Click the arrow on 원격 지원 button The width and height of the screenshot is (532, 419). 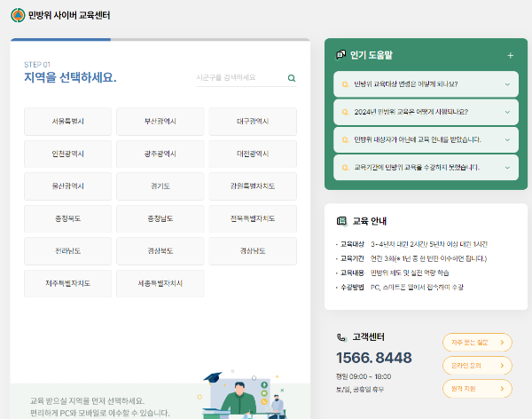[502, 389]
